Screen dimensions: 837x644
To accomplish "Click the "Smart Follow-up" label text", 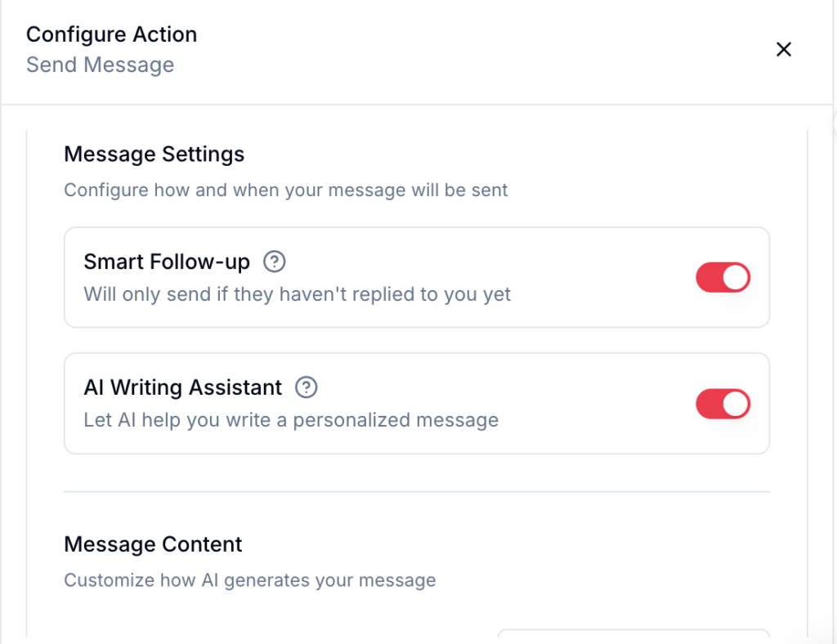I will [x=167, y=262].
